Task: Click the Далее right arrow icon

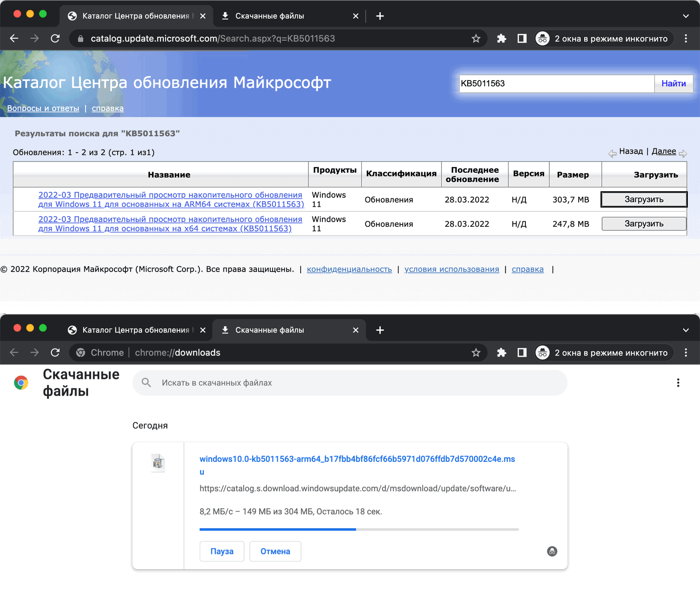Action: click(x=683, y=153)
